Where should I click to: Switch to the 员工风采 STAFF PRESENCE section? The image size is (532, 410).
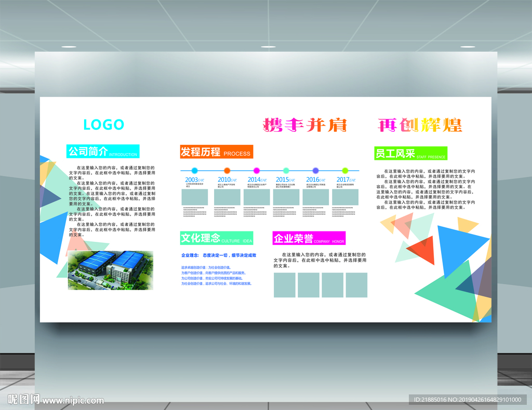(411, 153)
